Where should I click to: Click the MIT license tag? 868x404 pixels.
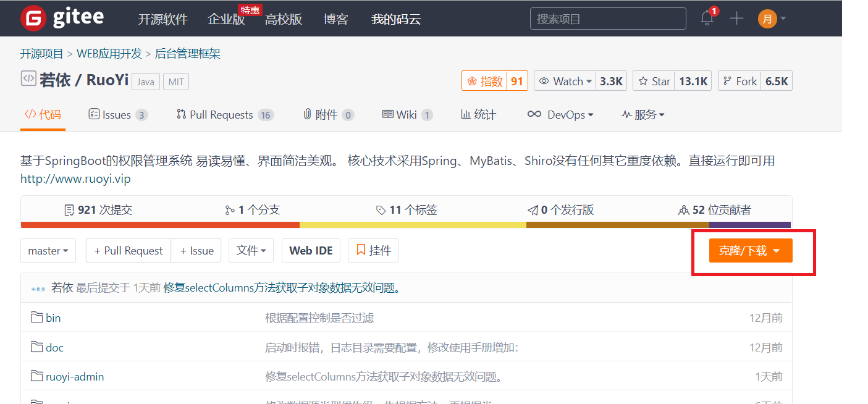[176, 82]
